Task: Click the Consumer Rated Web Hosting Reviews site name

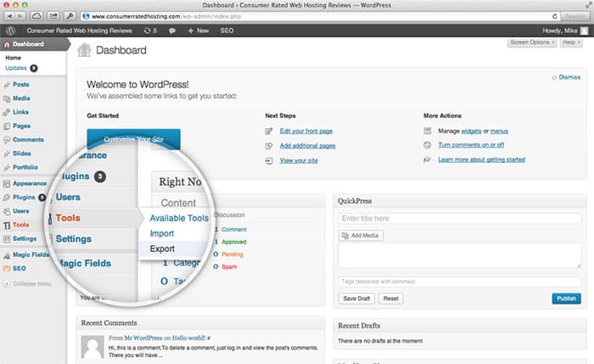Action: pyautogui.click(x=79, y=31)
